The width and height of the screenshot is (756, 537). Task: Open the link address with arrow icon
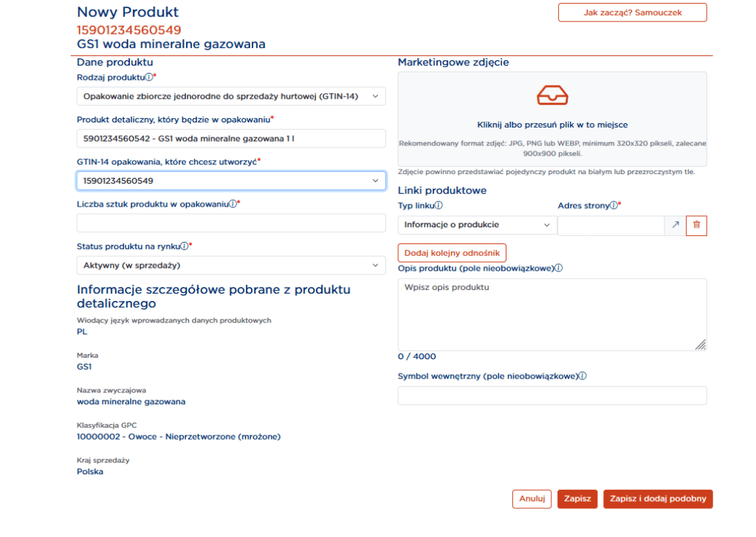[x=675, y=225]
